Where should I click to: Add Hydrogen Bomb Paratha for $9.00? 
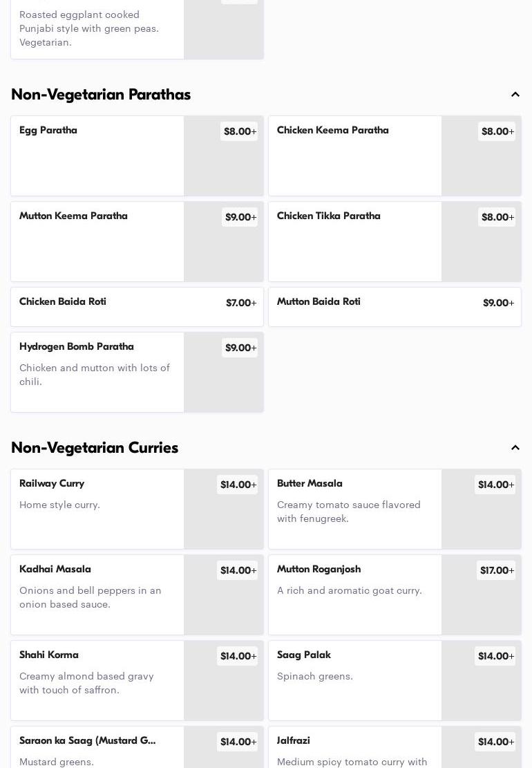pos(240,348)
